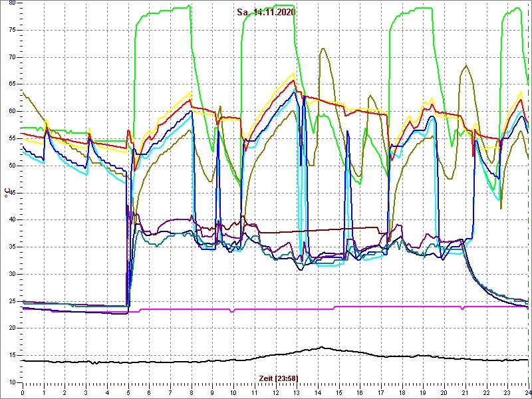Click hour label 2 on time axis

tap(65, 392)
